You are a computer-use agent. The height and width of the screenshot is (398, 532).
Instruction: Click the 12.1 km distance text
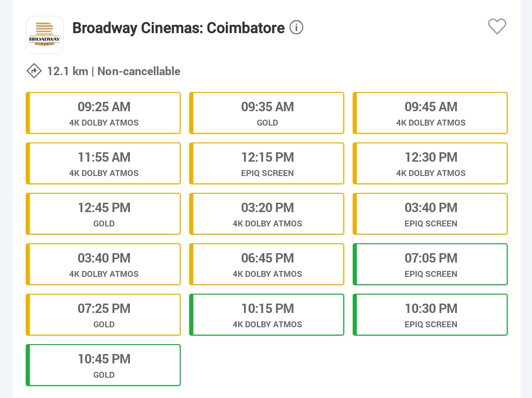click(x=68, y=71)
